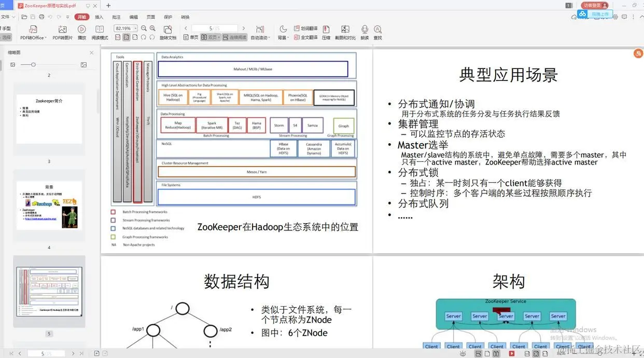This screenshot has width=644, height=358.
Task: Zoom out with the minus magnifier
Action: pos(144,29)
